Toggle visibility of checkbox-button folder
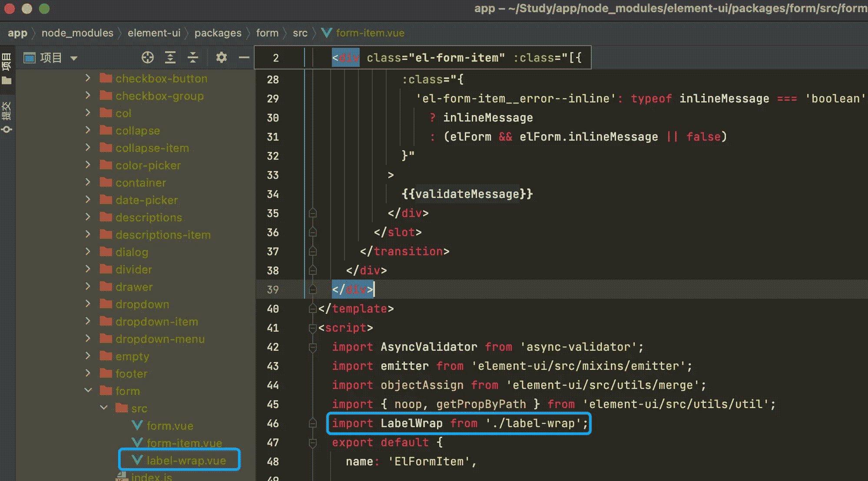The width and height of the screenshot is (868, 481). click(88, 78)
